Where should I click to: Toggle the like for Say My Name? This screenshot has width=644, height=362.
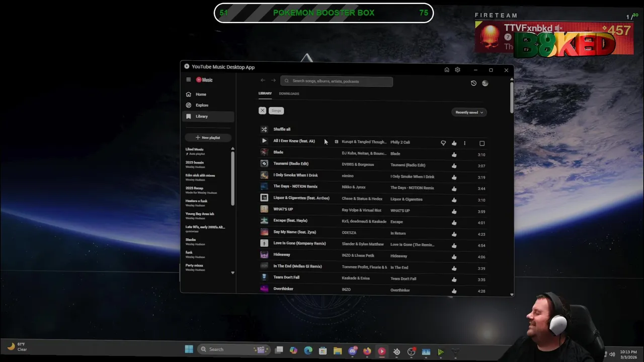point(454,234)
